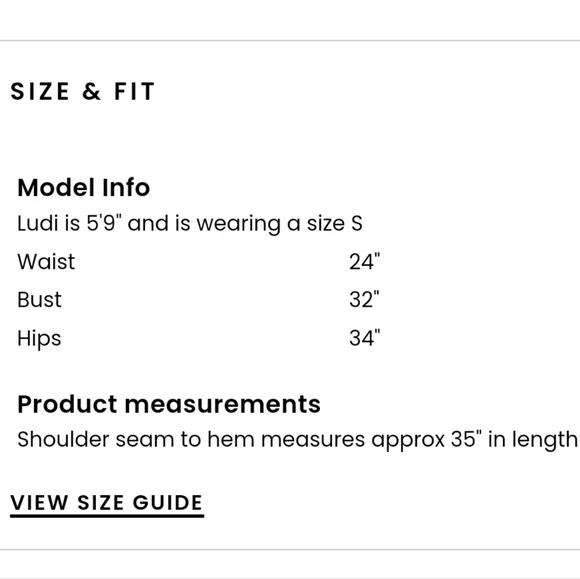This screenshot has width=580, height=579.
Task: Click the word "FIT" in section title
Action: pyautogui.click(x=134, y=91)
